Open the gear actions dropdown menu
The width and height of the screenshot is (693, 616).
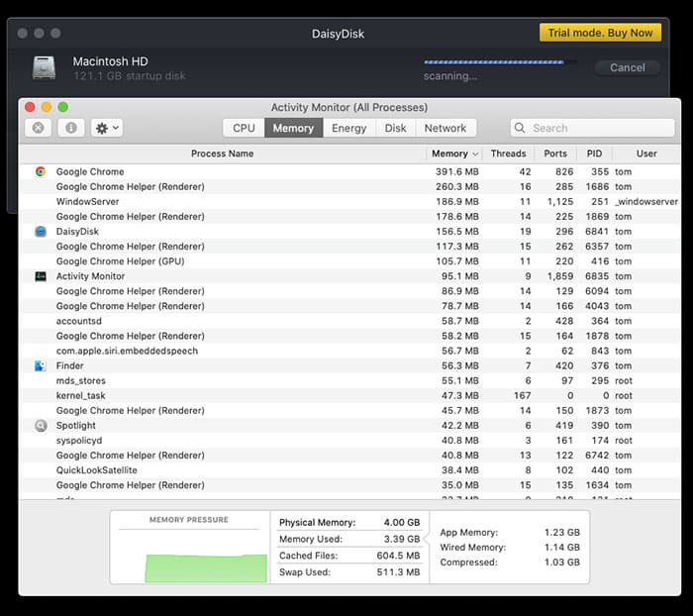(107, 128)
